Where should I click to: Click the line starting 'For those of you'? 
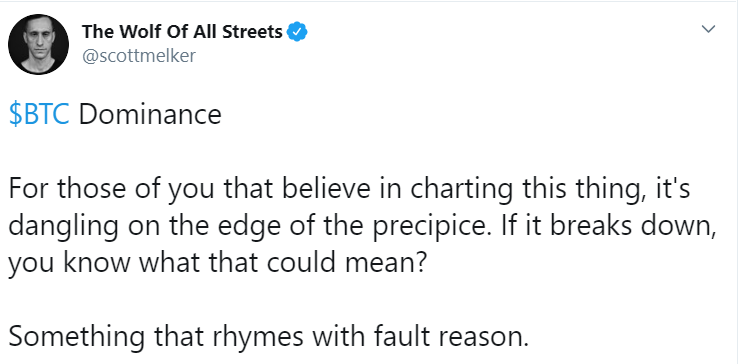pyautogui.click(x=350, y=190)
